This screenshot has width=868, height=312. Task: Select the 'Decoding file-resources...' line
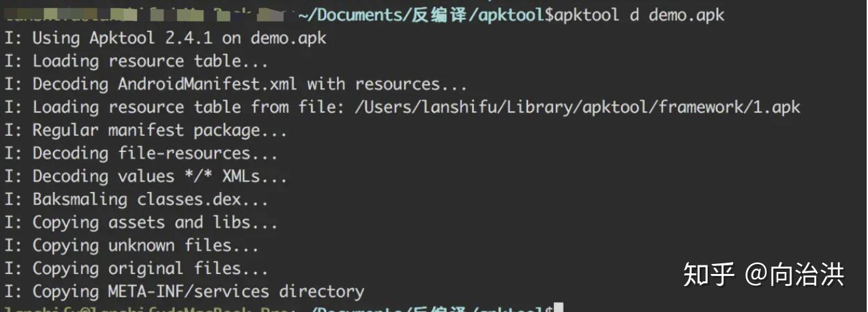click(x=141, y=153)
